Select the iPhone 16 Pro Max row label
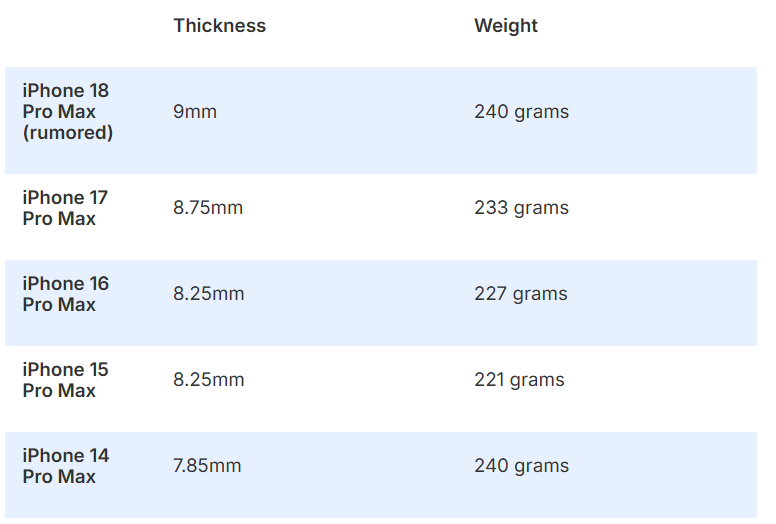 (65, 294)
